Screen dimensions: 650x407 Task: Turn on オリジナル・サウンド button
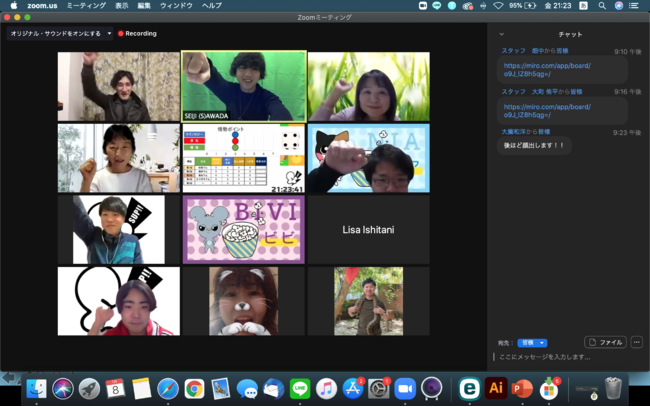coord(55,33)
